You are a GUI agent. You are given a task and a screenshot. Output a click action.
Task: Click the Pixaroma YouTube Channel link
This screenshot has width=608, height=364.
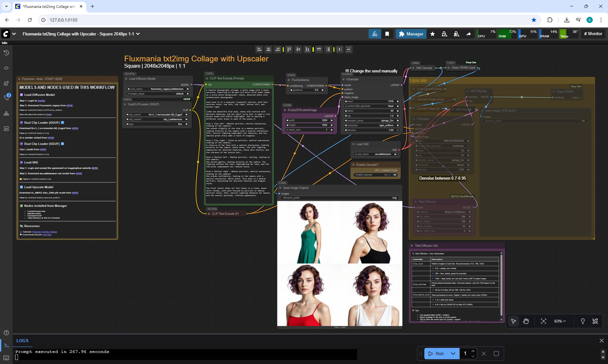[44, 232]
